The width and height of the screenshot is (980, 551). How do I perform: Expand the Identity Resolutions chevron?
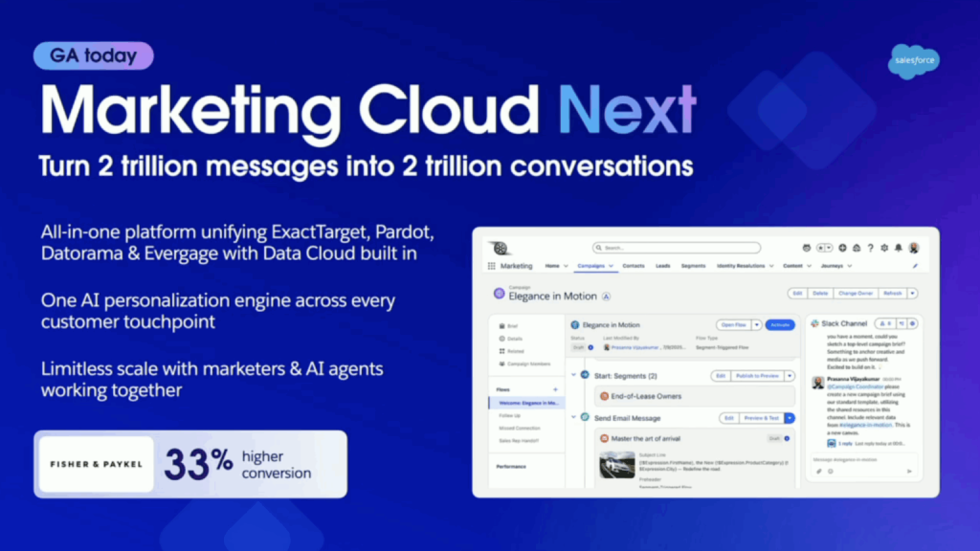click(x=771, y=266)
